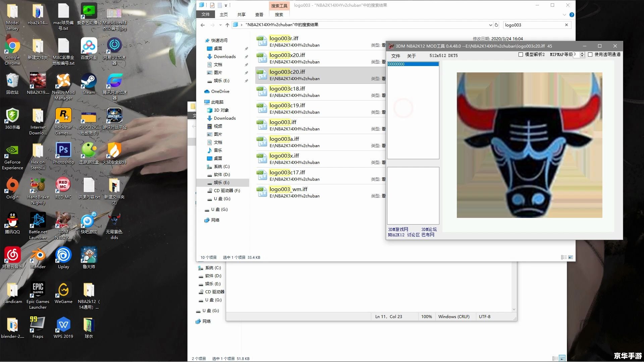Switch to the 搜索 ribbon tab
The image size is (644, 362).
tap(279, 14)
